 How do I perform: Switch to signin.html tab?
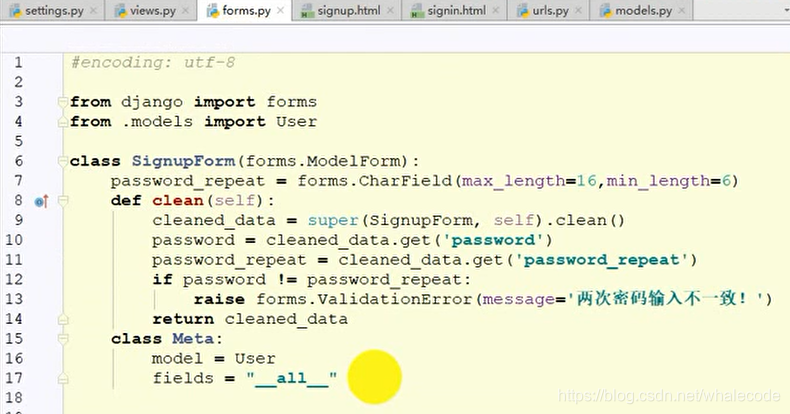coord(456,10)
